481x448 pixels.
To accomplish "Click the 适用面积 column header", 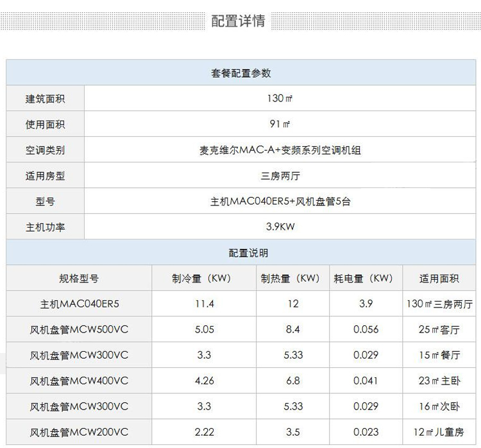I will 439,279.
